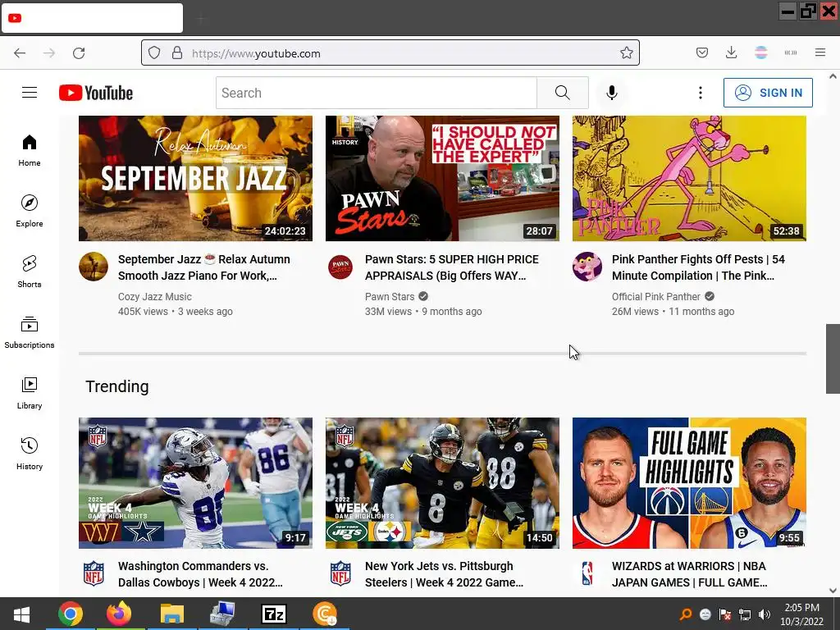840x630 pixels.
Task: Go back with browser back arrow
Action: click(x=20, y=53)
